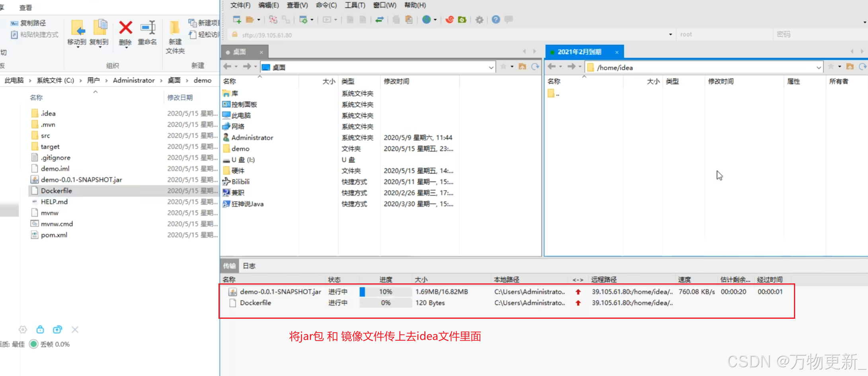This screenshot has height=376, width=868.
Task: Click the blue help question-mark icon
Action: pyautogui.click(x=495, y=19)
